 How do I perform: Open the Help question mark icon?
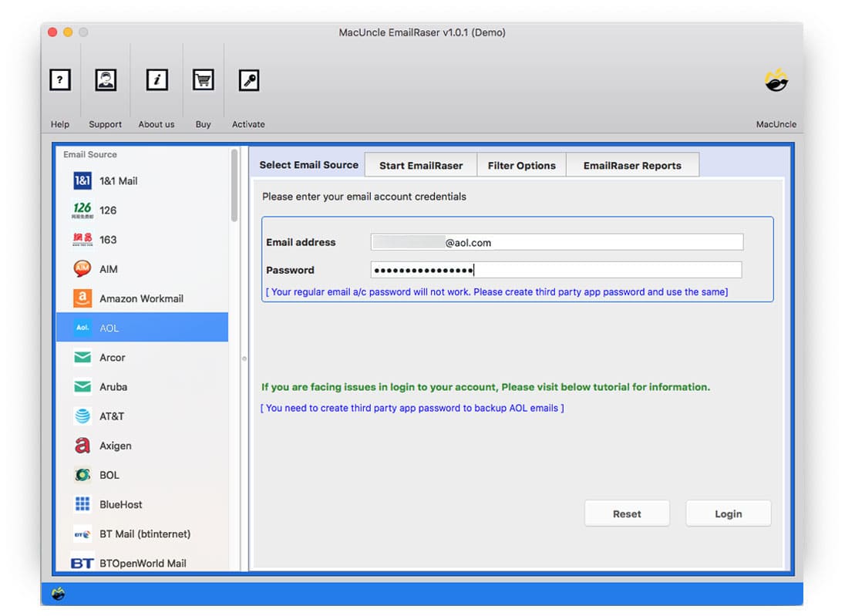[x=60, y=80]
